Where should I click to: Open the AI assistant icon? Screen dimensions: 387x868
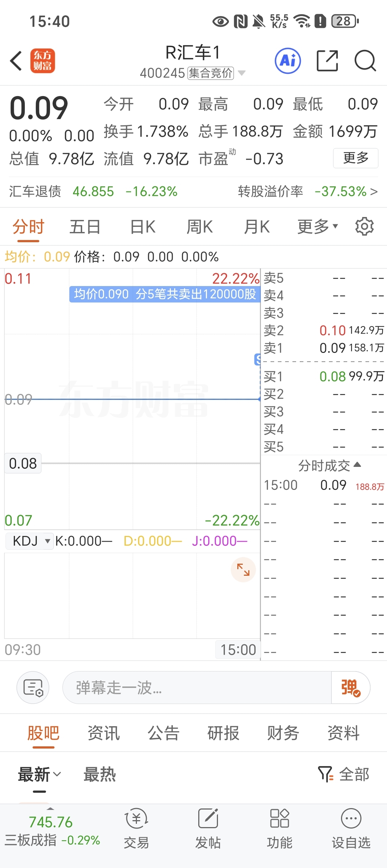click(x=288, y=61)
